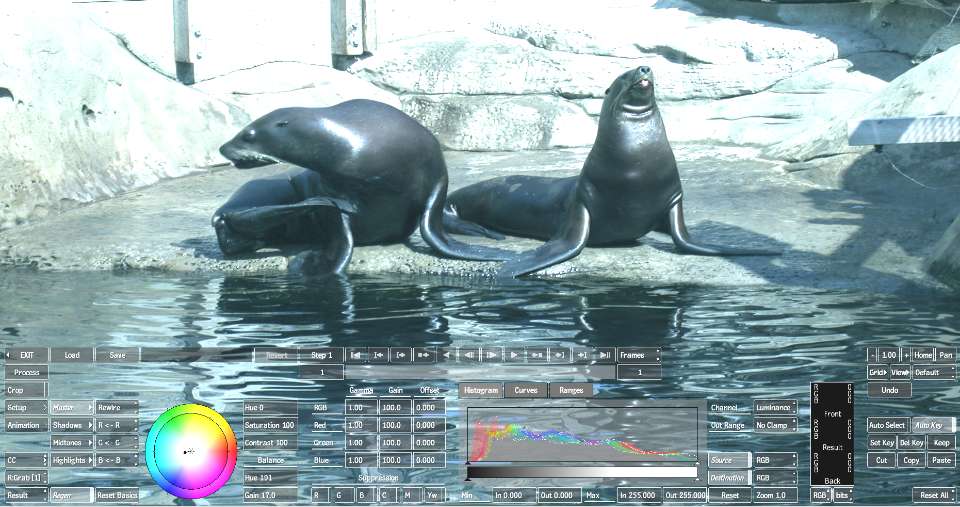Click the minus zoom-out button
The image size is (960, 507).
(x=872, y=355)
